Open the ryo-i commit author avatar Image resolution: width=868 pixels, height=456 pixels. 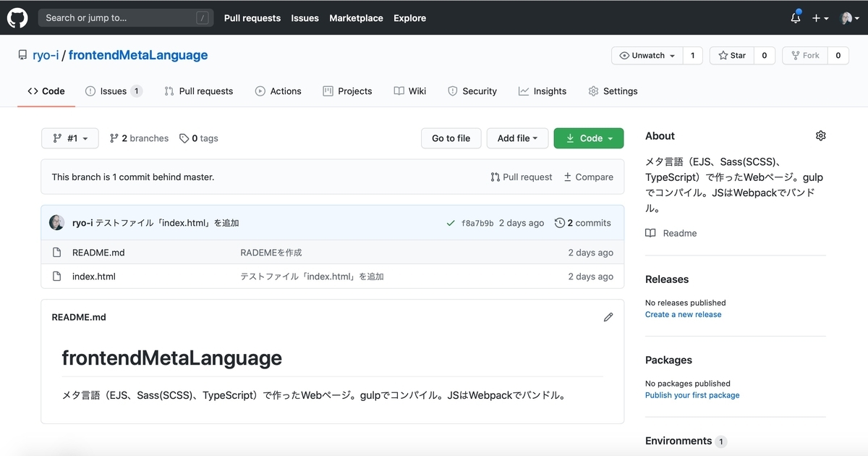coord(57,223)
